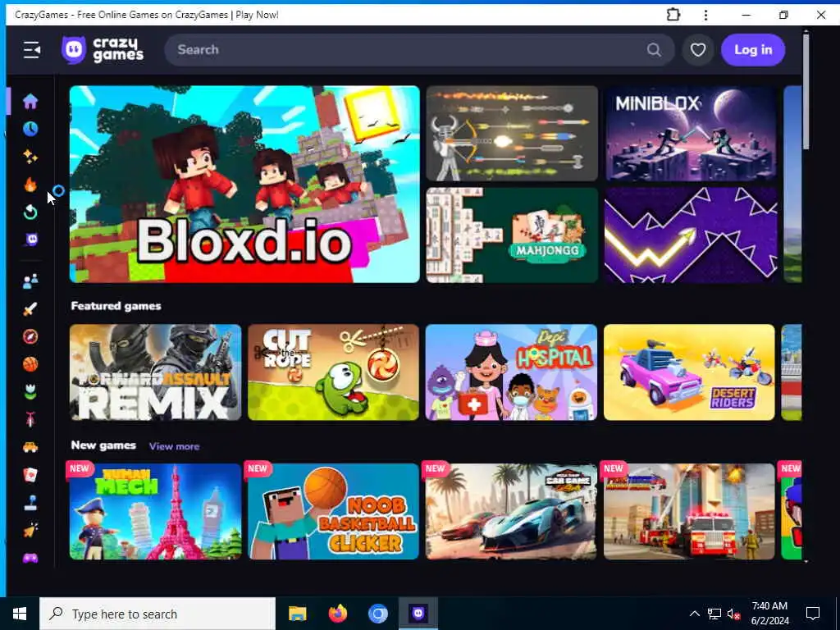
Task: Open network status tray icon
Action: coord(714,614)
